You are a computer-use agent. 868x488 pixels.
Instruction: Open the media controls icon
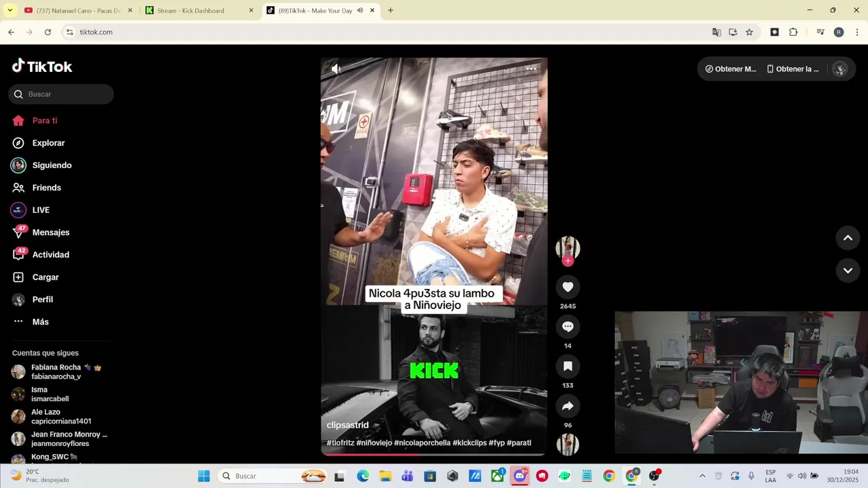[821, 32]
